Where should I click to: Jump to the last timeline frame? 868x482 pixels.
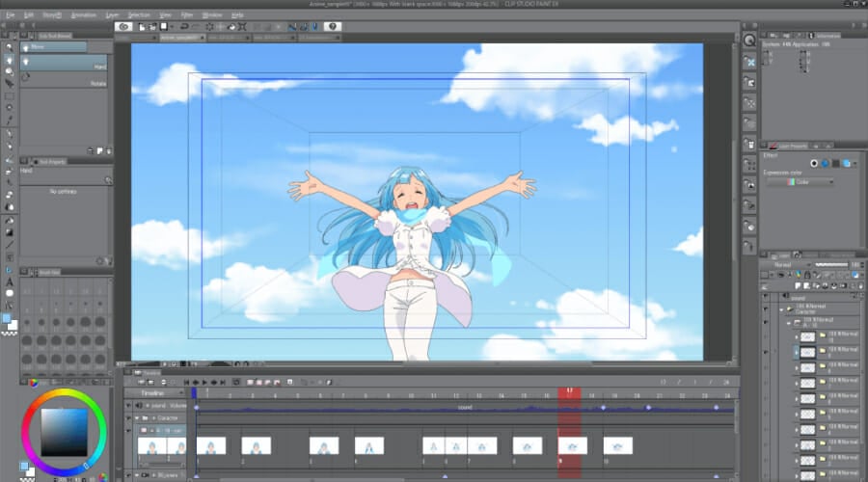point(223,382)
